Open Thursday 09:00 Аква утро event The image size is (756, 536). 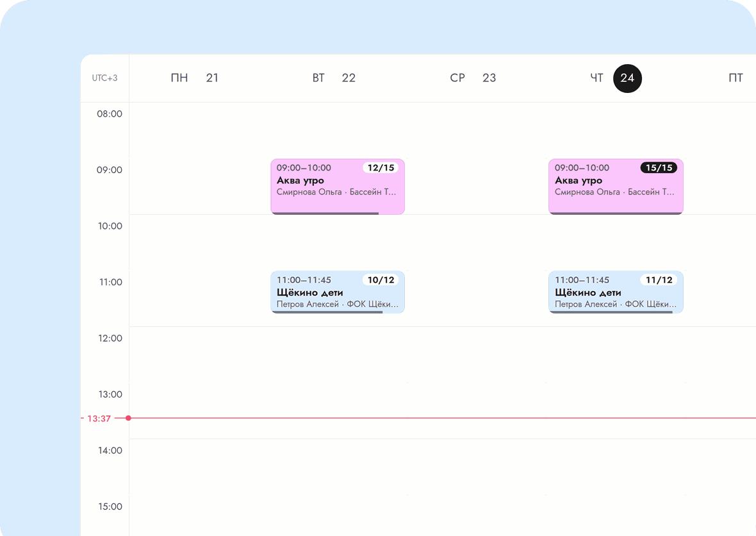coord(616,186)
